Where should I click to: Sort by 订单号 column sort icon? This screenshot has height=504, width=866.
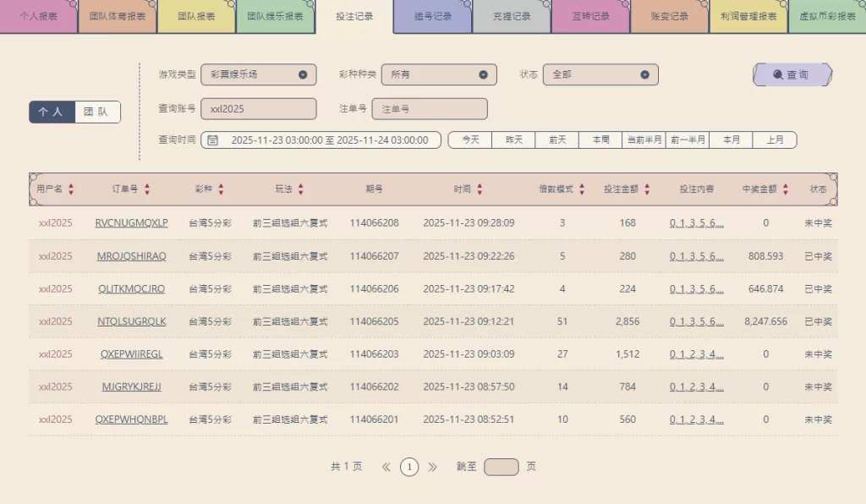click(147, 189)
